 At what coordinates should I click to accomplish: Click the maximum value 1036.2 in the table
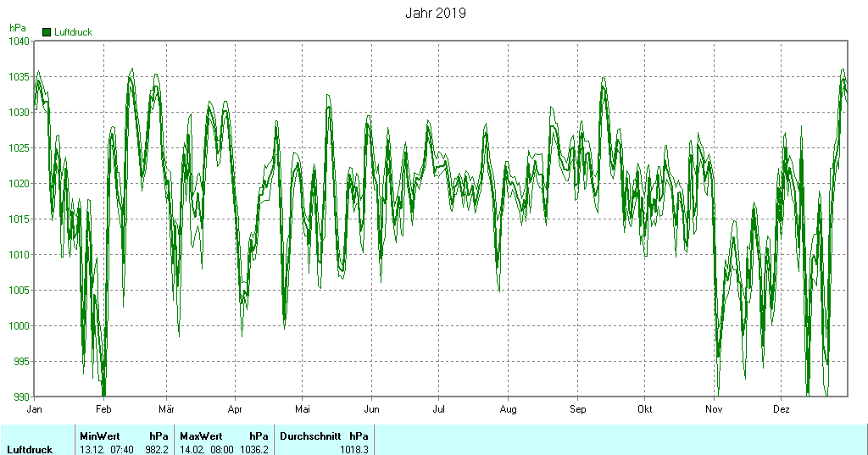click(254, 449)
